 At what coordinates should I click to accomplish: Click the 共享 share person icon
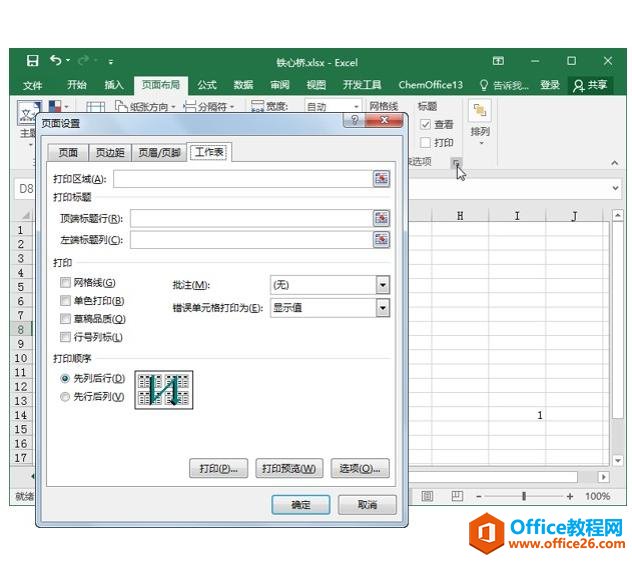tap(578, 85)
